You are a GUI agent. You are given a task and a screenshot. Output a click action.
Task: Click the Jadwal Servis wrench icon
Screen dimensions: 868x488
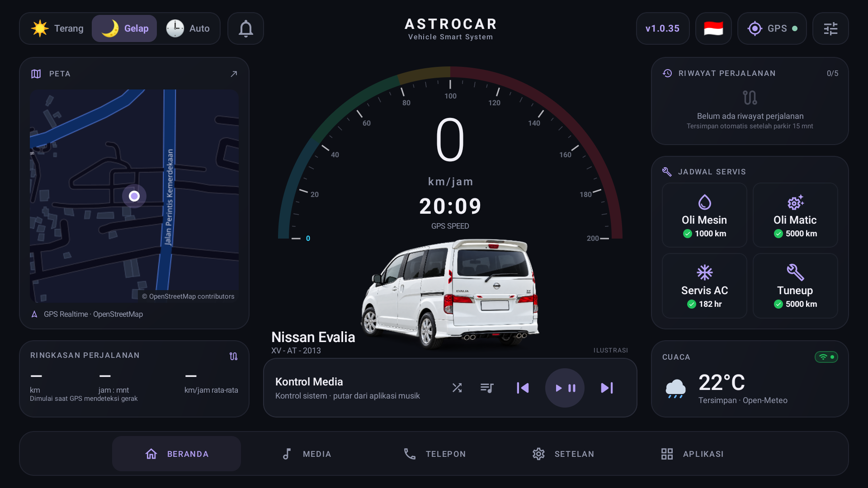tap(667, 172)
